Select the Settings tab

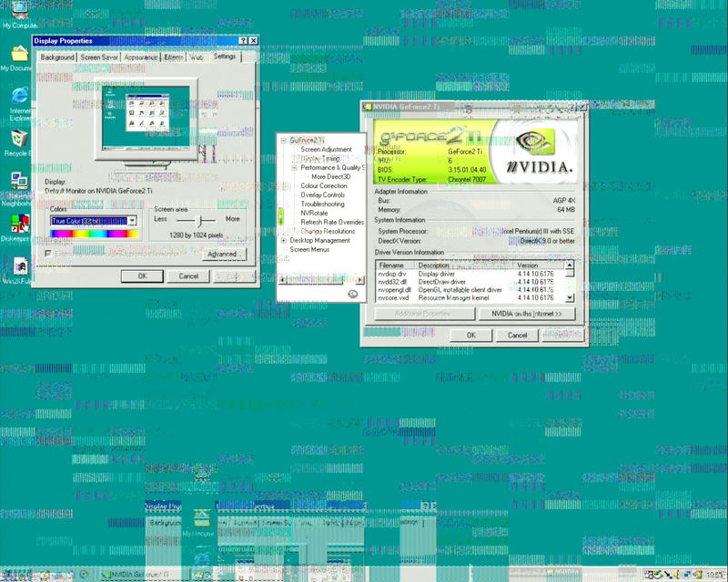click(225, 56)
